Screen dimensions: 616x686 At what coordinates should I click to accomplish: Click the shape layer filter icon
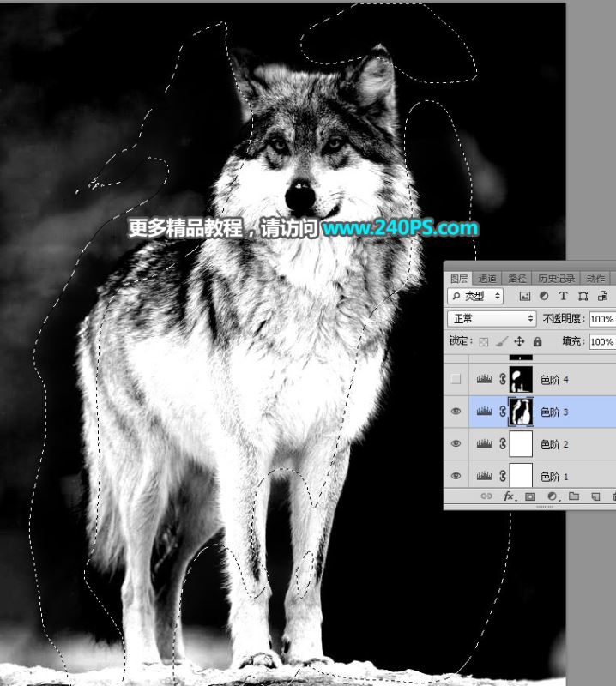click(583, 296)
